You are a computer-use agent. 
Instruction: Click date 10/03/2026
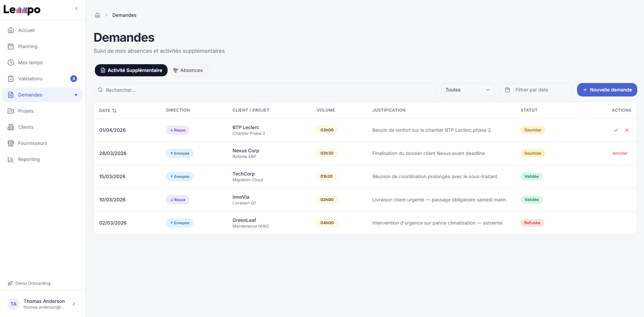click(112, 200)
